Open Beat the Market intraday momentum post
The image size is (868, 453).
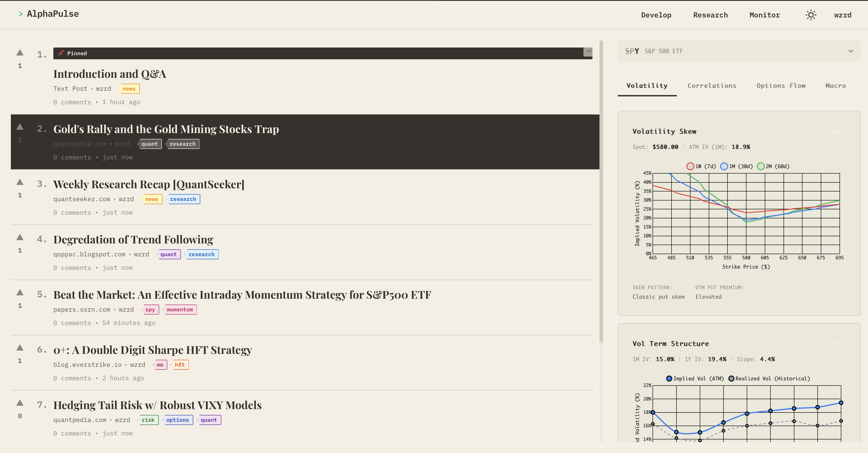pyautogui.click(x=242, y=295)
